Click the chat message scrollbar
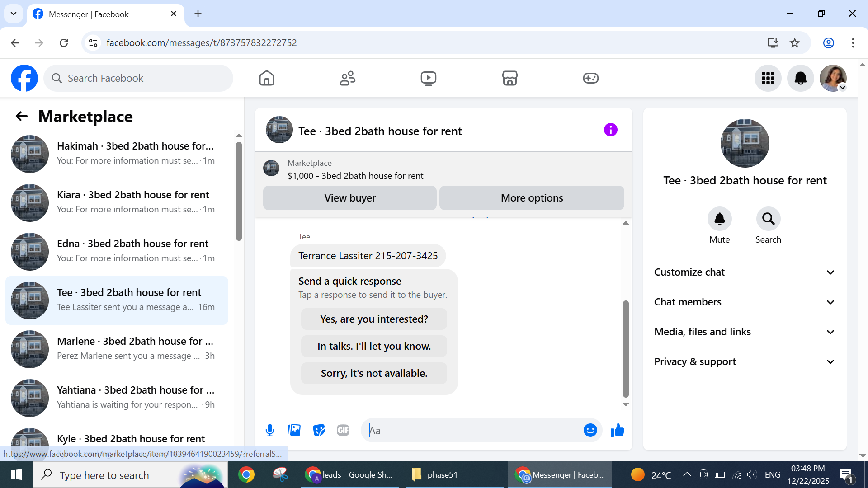 [x=626, y=348]
